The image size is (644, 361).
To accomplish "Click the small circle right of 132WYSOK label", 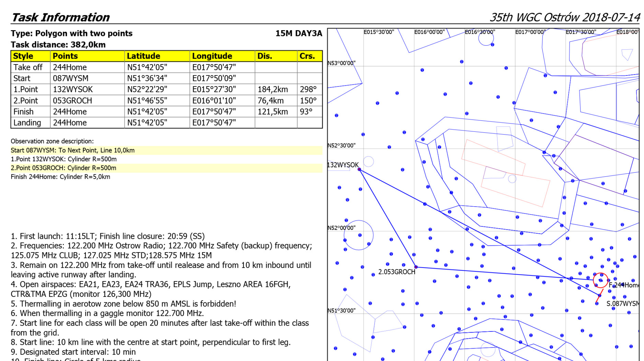I will tap(368, 161).
